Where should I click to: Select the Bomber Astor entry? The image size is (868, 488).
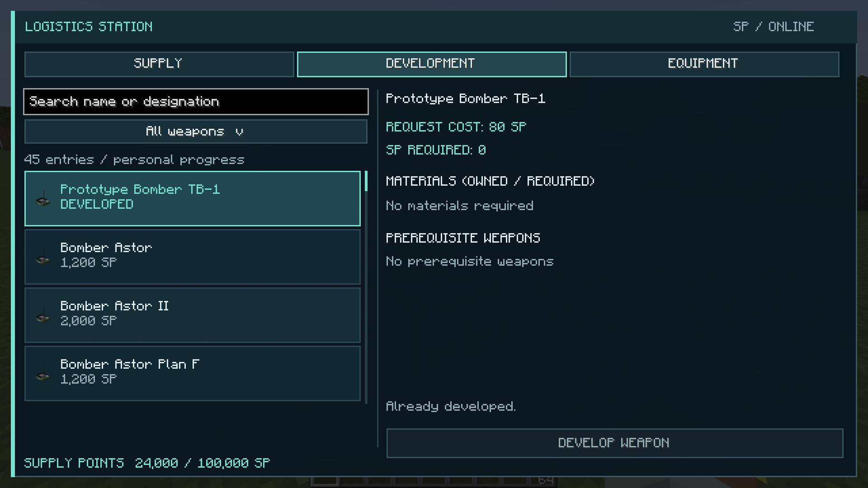point(193,257)
